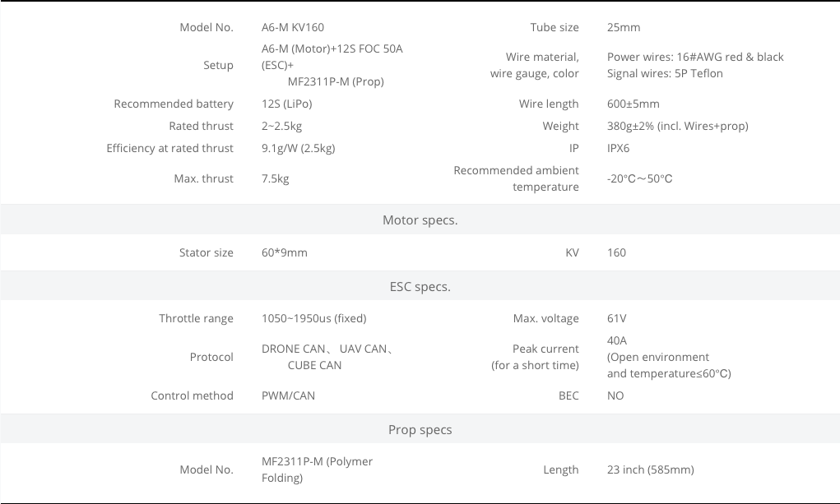Image resolution: width=840 pixels, height=504 pixels.
Task: Click the Tube size 25mm value
Action: 624,27
